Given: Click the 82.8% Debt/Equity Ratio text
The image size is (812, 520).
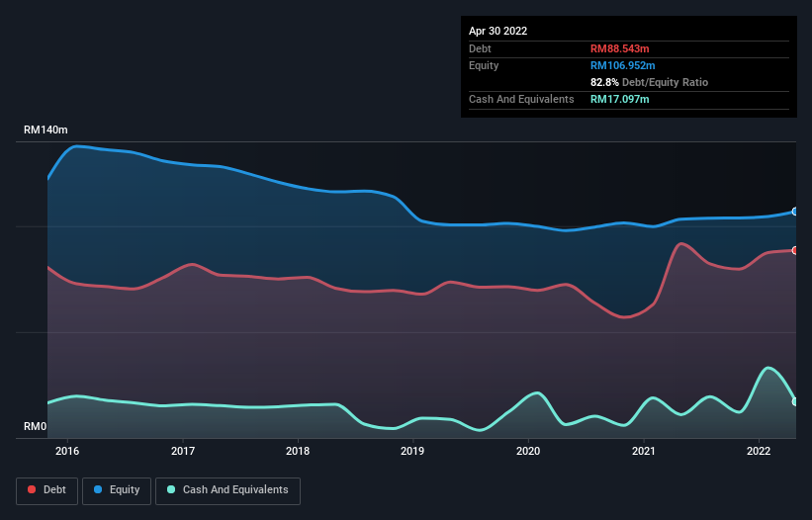Looking at the screenshot, I should (650, 82).
